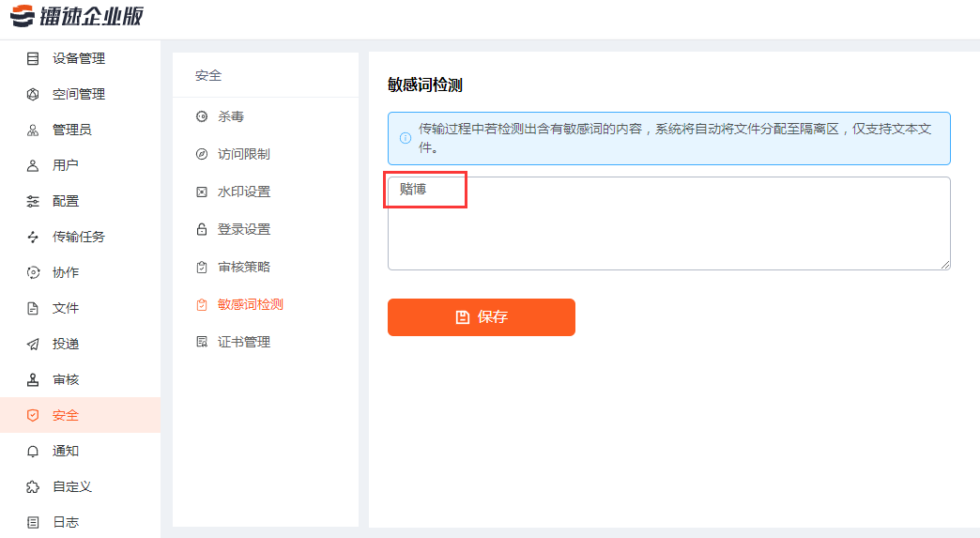Click the 管理员 people icon
980x538 pixels.
pos(33,130)
